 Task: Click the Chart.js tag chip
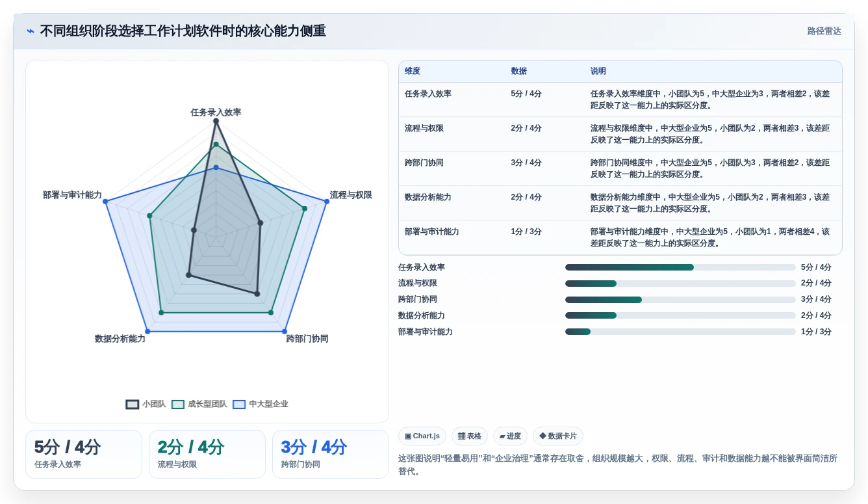tap(422, 436)
